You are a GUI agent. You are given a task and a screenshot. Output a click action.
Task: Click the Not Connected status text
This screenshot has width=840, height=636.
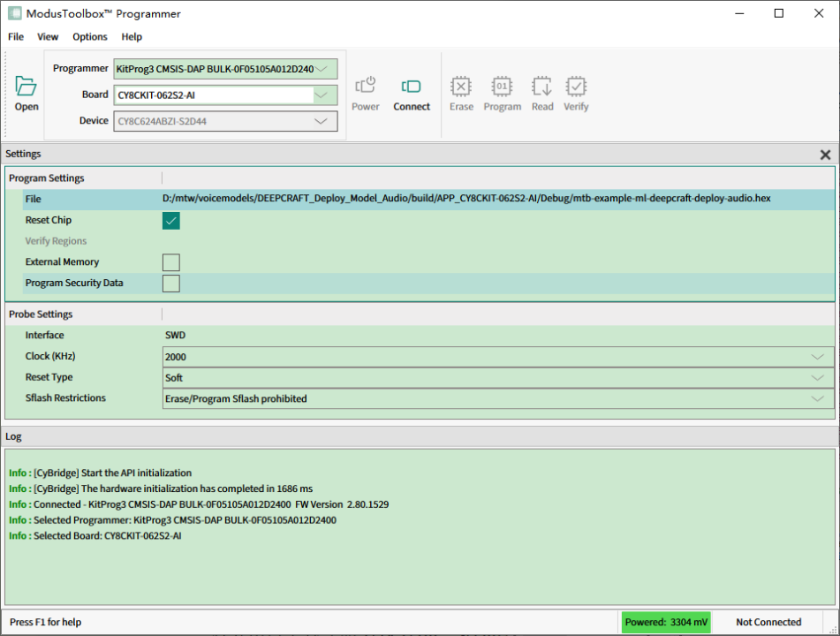pos(768,622)
